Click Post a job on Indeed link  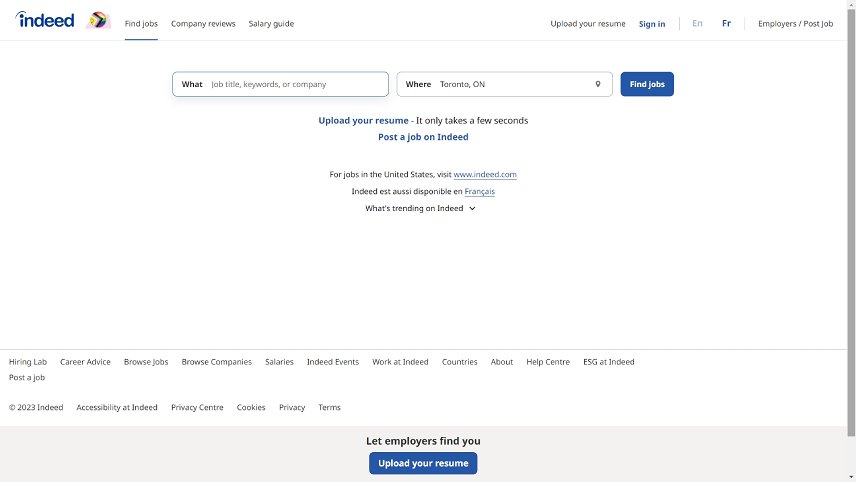(x=423, y=137)
